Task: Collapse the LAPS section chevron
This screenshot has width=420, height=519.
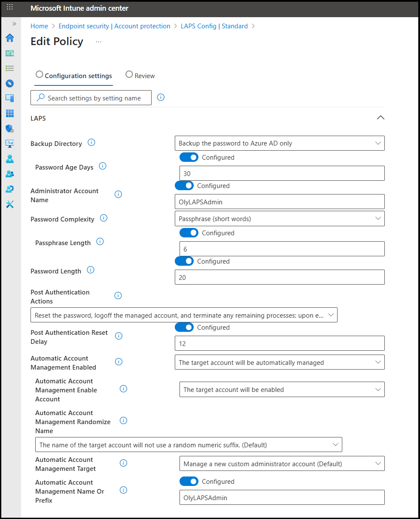Action: [x=380, y=118]
